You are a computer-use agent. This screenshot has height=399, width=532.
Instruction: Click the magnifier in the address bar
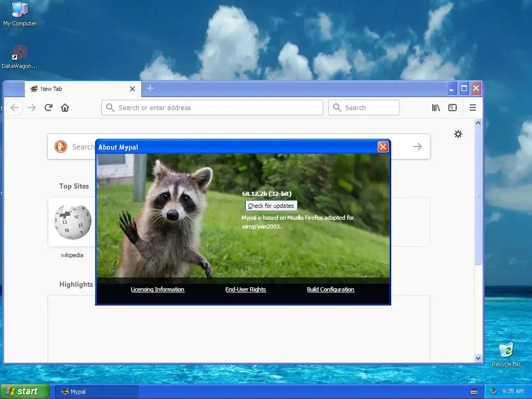pyautogui.click(x=110, y=108)
